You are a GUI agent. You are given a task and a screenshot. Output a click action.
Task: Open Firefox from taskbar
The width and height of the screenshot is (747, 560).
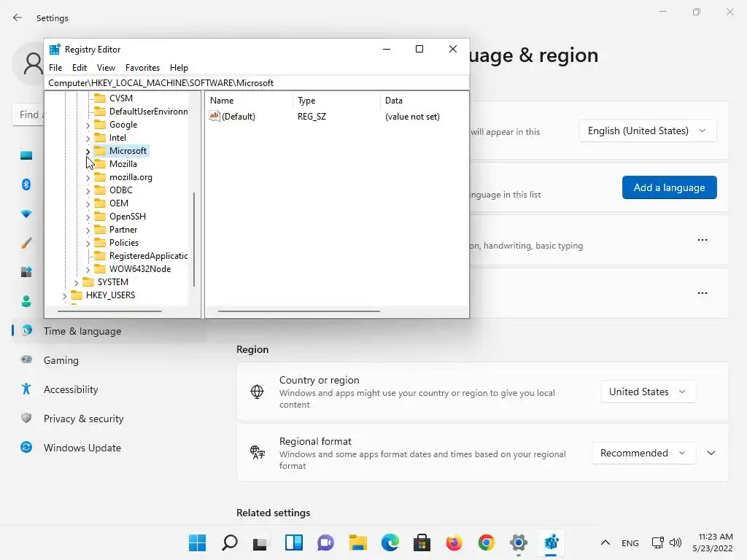pyautogui.click(x=454, y=542)
